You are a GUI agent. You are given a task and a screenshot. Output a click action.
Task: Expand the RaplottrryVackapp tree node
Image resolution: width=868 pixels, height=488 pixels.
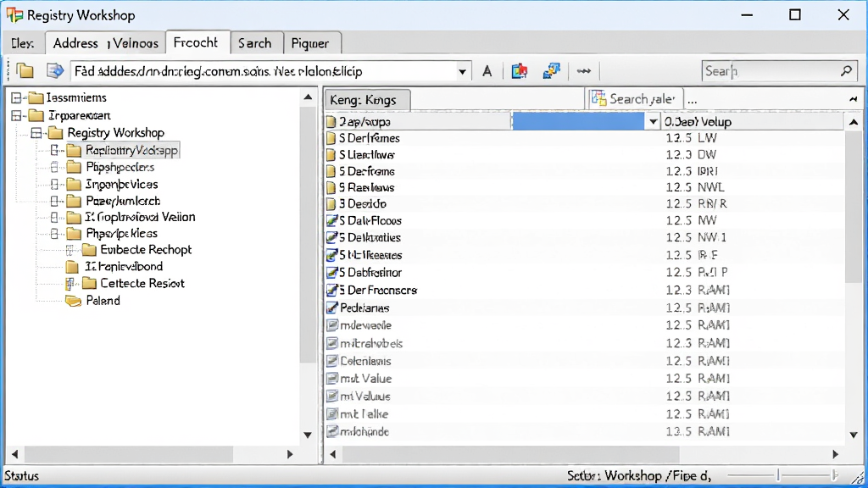[54, 150]
